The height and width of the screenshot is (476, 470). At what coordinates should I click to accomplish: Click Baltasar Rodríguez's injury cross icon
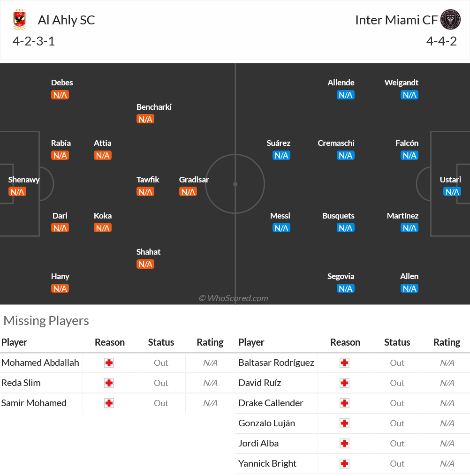[344, 363]
